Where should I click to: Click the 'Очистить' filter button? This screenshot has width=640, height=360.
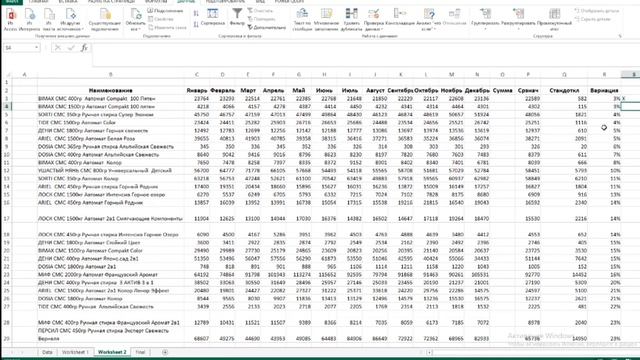(x=261, y=11)
